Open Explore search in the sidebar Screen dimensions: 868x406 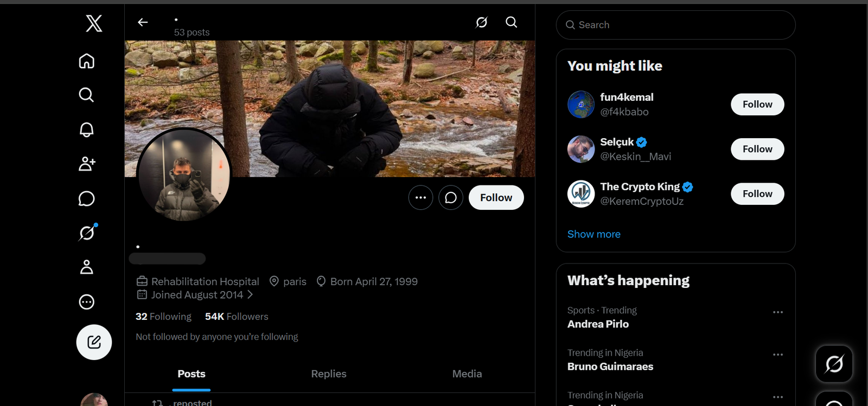87,95
